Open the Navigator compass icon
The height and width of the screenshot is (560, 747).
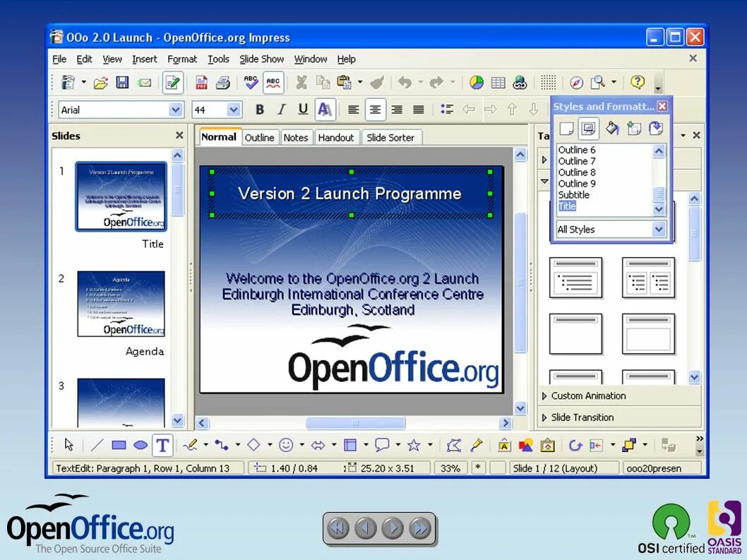(x=576, y=83)
